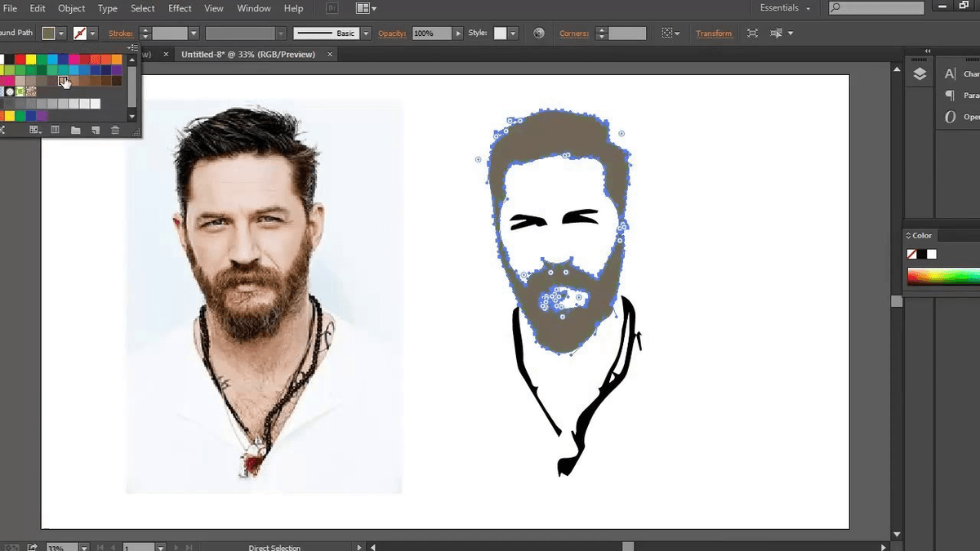Open the Window menu
Screen dimensions: 980x551
pos(253,8)
